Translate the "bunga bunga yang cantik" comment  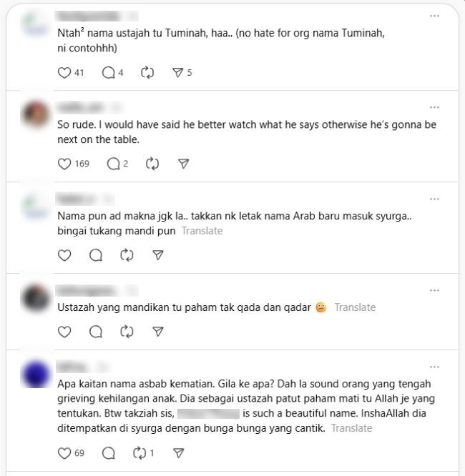pos(352,428)
